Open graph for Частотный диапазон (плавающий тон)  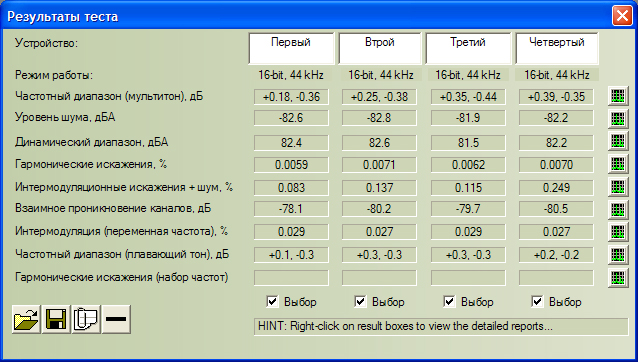click(x=618, y=255)
